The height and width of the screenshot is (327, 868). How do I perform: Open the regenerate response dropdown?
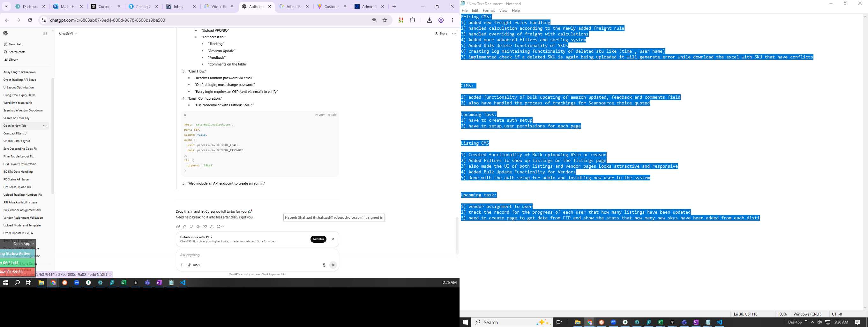click(220, 226)
